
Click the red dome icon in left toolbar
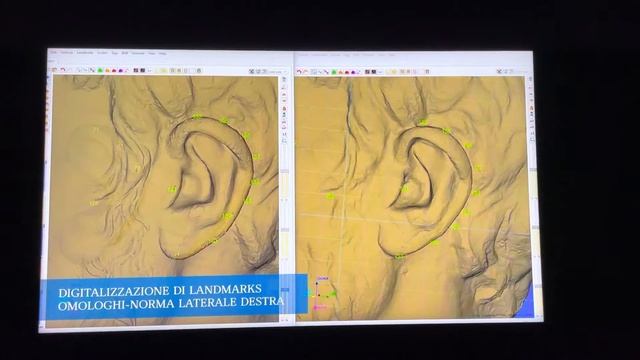tap(114, 70)
